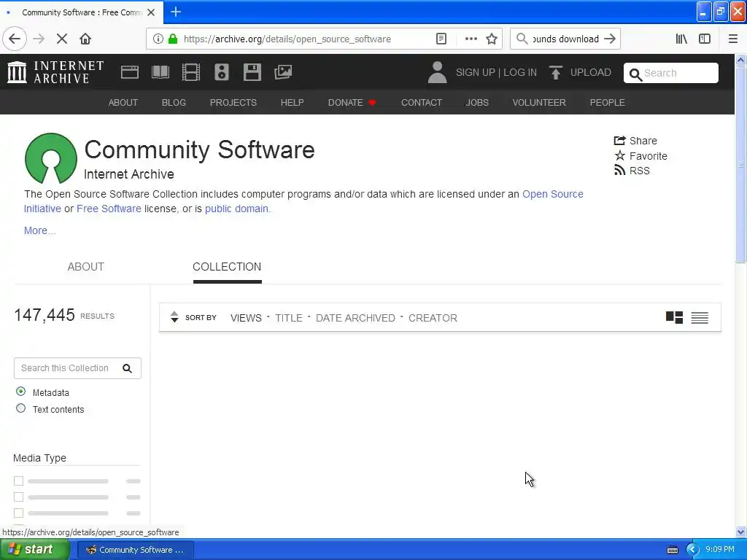Follow the public domain link
This screenshot has width=747, height=560.
click(237, 209)
